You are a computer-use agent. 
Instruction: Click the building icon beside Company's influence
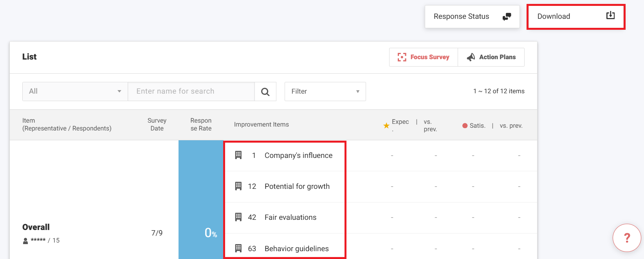tap(238, 155)
